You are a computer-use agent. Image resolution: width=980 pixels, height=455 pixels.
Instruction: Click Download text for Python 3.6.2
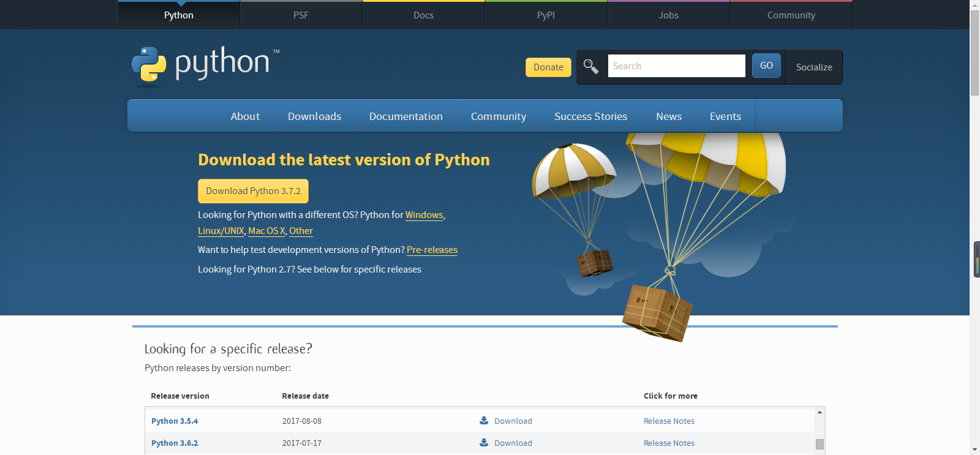(513, 443)
